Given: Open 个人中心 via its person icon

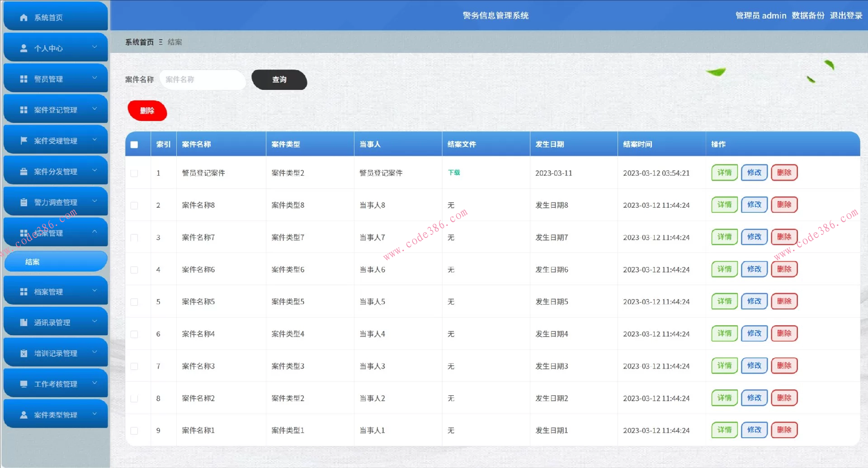Looking at the screenshot, I should click(23, 47).
